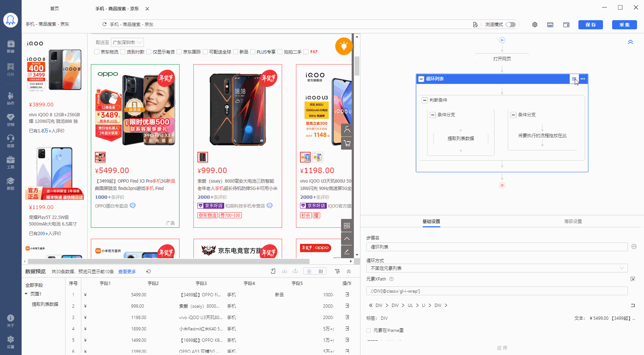
Task: Collapse the empty 条件分支 on the right
Action: [513, 115]
